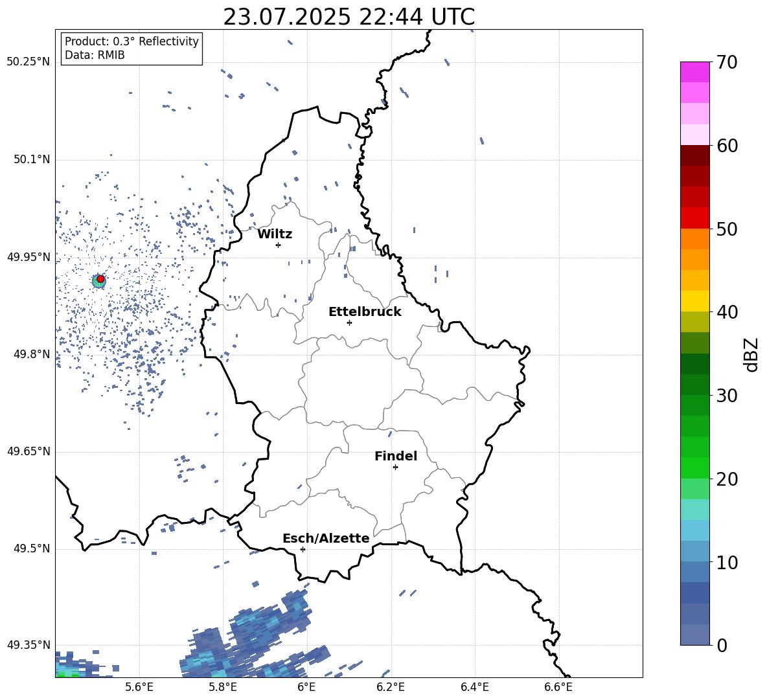This screenshot has width=767, height=700.
Task: Click the colorbar tick label 40
Action: pyautogui.click(x=727, y=312)
